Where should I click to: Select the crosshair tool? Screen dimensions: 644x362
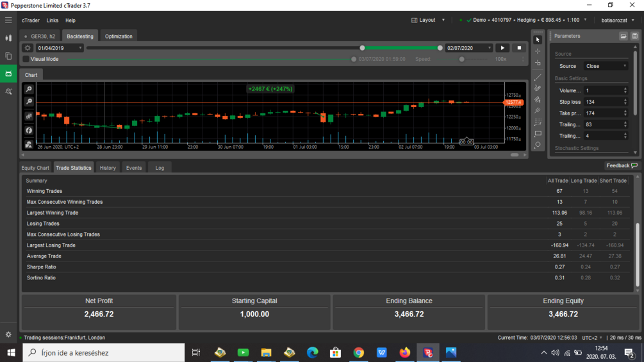538,51
